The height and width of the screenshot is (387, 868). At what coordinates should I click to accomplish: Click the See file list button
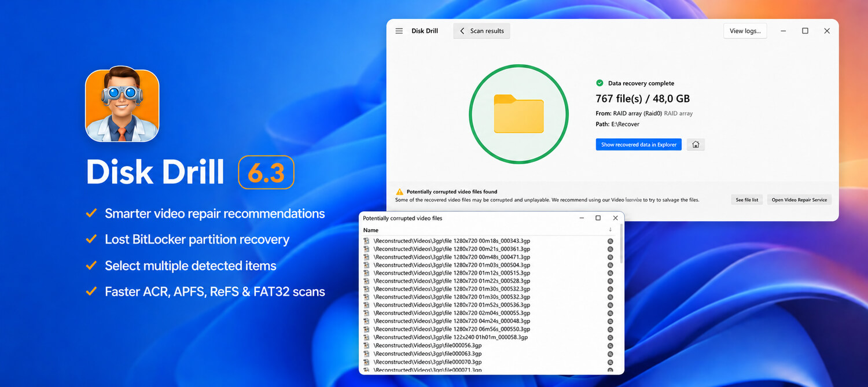pyautogui.click(x=747, y=200)
